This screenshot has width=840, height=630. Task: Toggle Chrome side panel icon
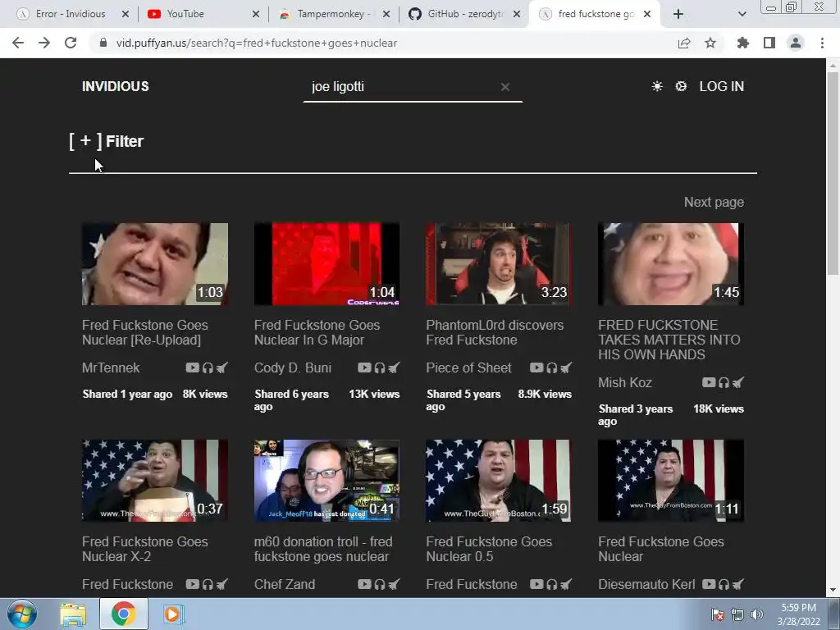769,43
